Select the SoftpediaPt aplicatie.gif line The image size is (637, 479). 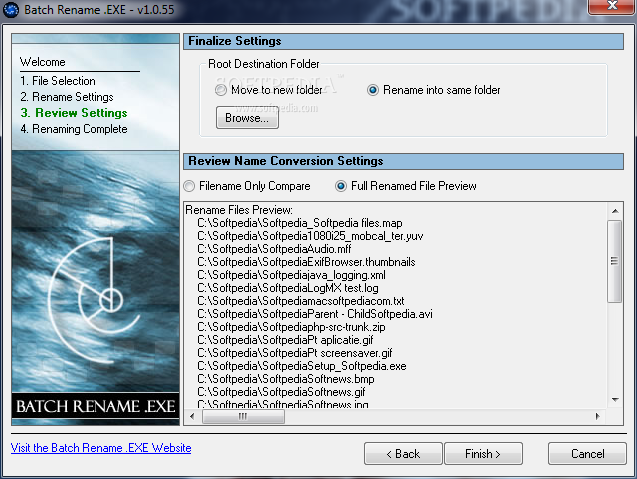coord(285,340)
